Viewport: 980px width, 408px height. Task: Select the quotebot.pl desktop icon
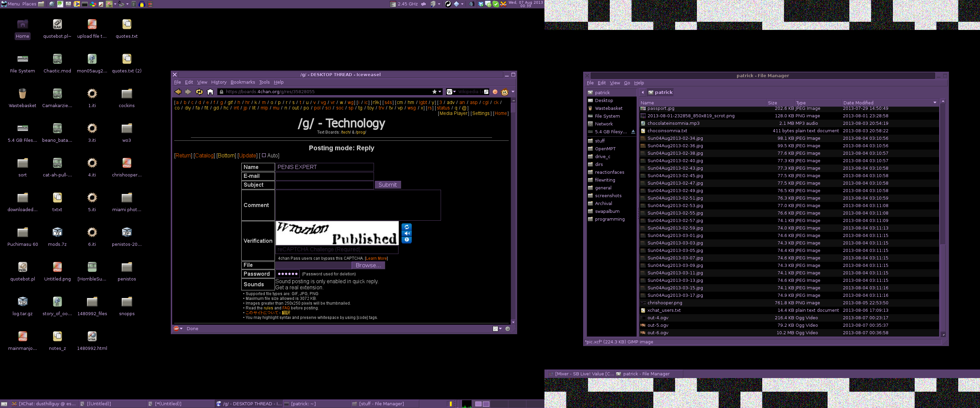tap(22, 271)
